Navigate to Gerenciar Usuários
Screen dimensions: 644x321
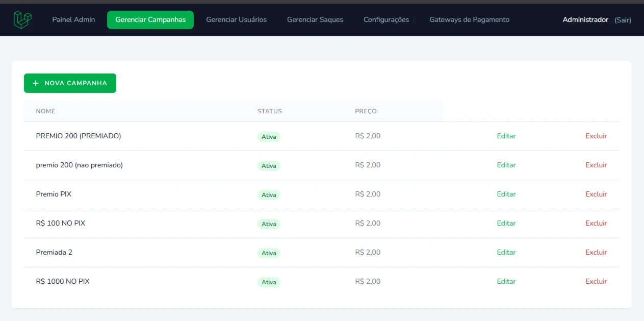point(236,19)
